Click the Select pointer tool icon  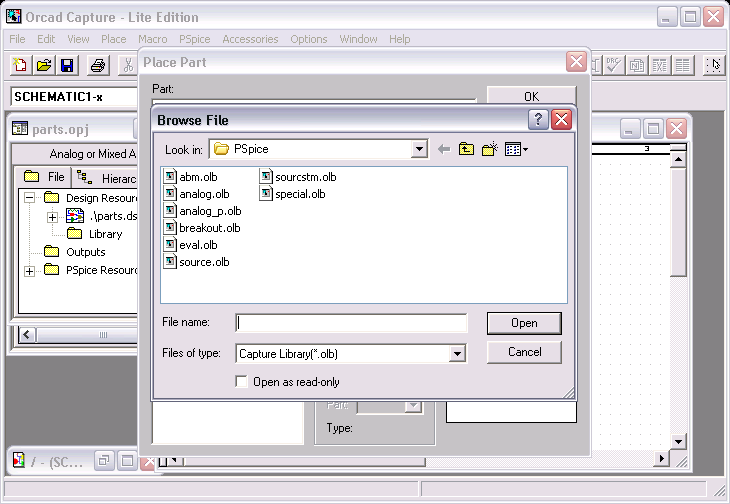[x=714, y=65]
